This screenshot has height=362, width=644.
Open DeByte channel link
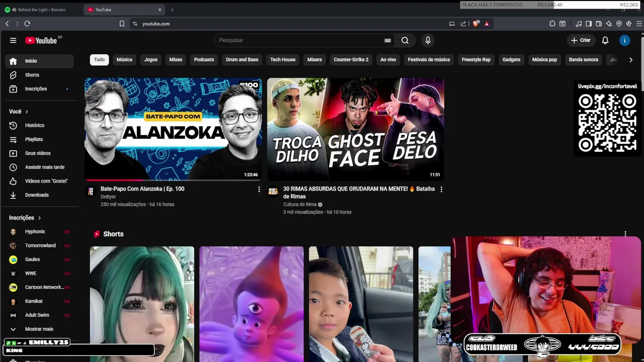(x=108, y=197)
